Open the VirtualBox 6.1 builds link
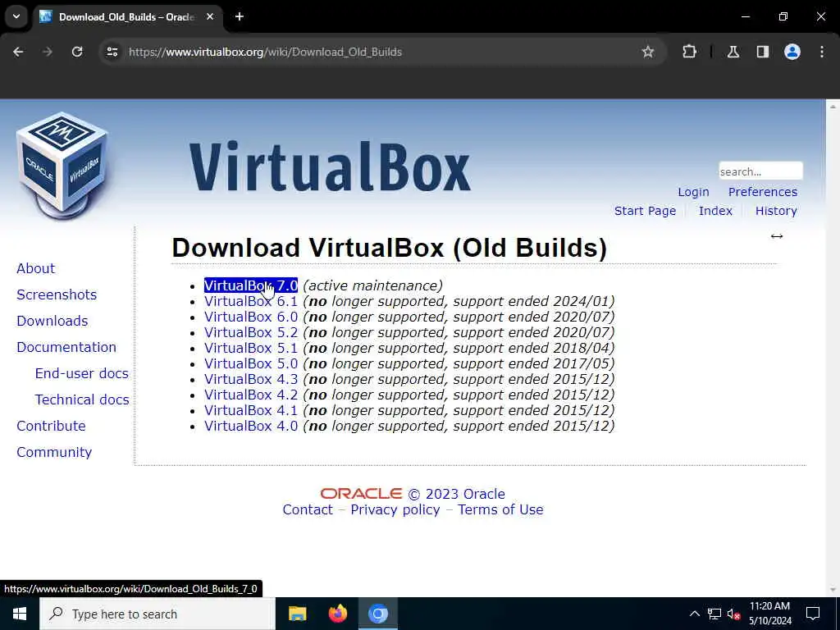 [x=251, y=301]
